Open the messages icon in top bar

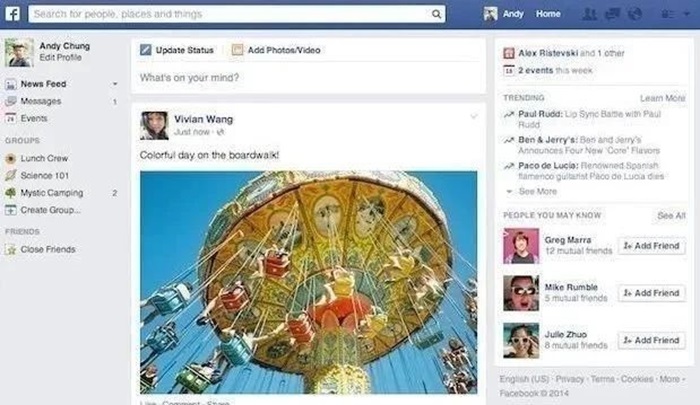[612, 14]
